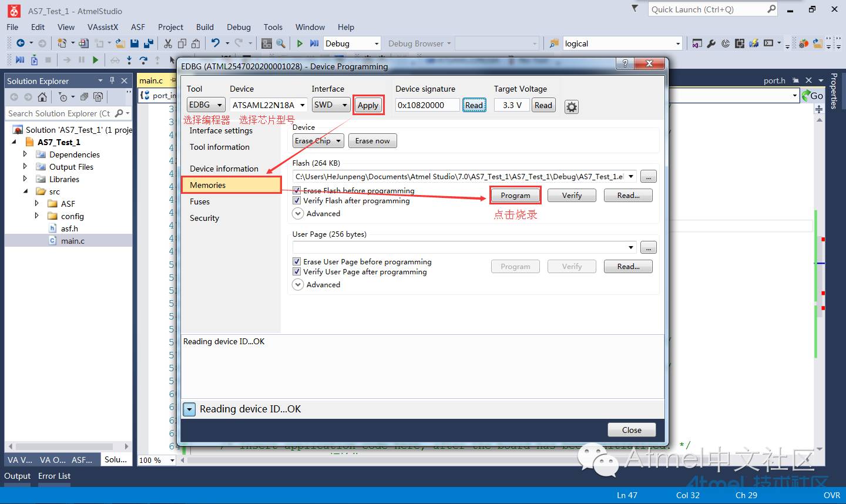
Task: Toggle Verify Flash after programming checkbox
Action: tap(297, 200)
